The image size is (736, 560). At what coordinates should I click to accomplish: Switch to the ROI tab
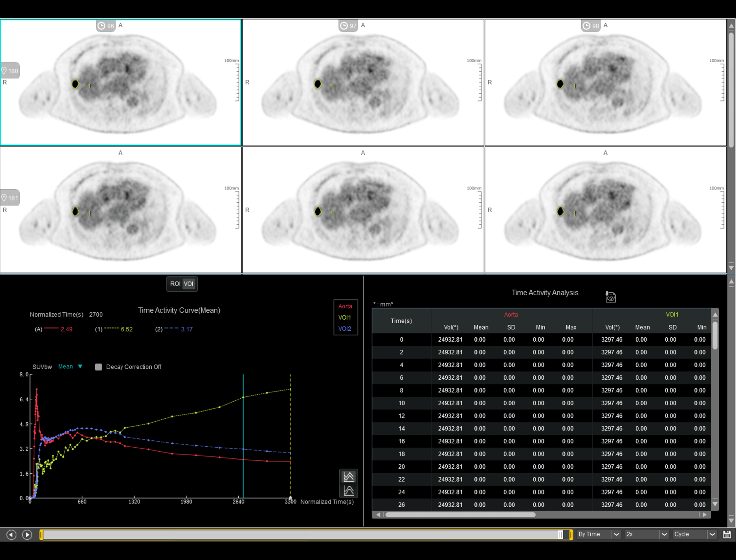coord(176,284)
